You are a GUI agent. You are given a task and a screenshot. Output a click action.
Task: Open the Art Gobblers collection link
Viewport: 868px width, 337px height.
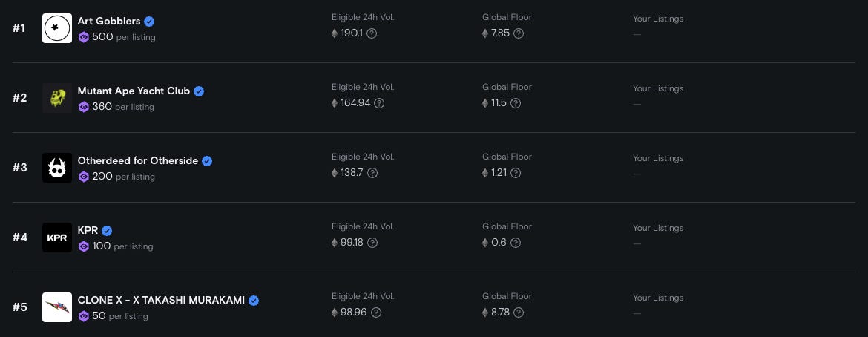coord(108,21)
